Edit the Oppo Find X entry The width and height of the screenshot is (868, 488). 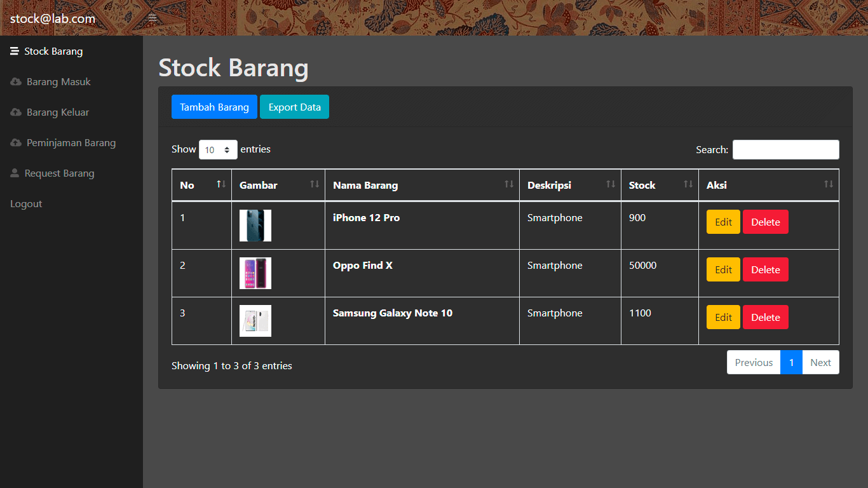pos(723,269)
